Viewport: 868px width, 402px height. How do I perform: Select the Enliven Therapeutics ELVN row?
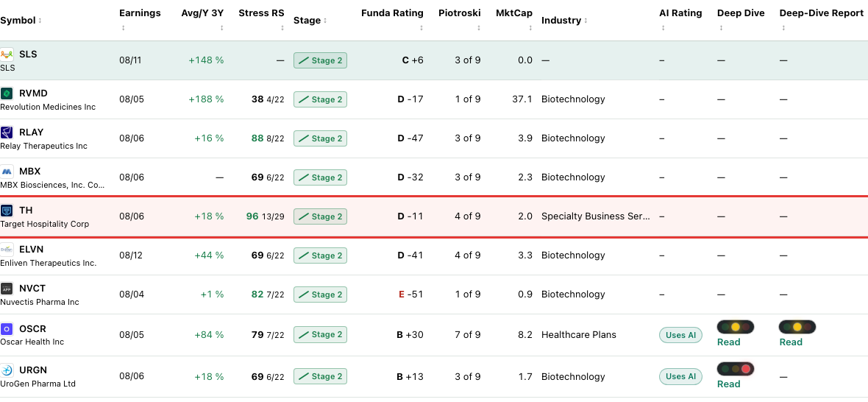coord(434,255)
